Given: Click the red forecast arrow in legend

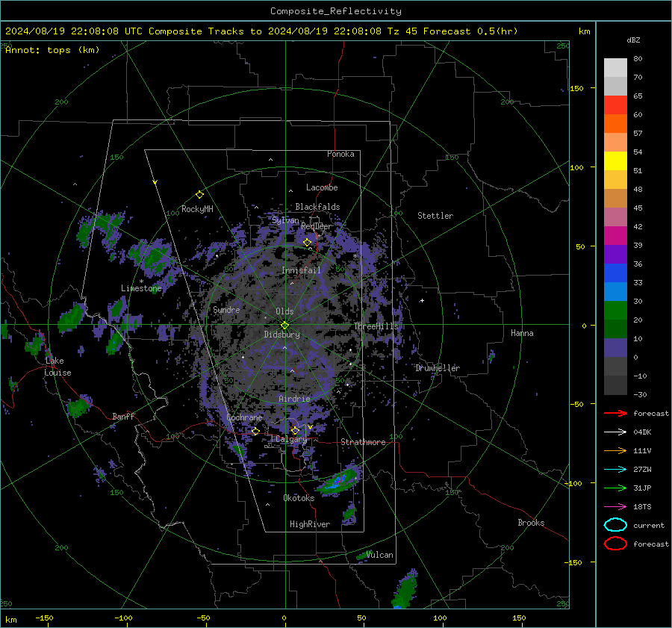Looking at the screenshot, I should [615, 413].
